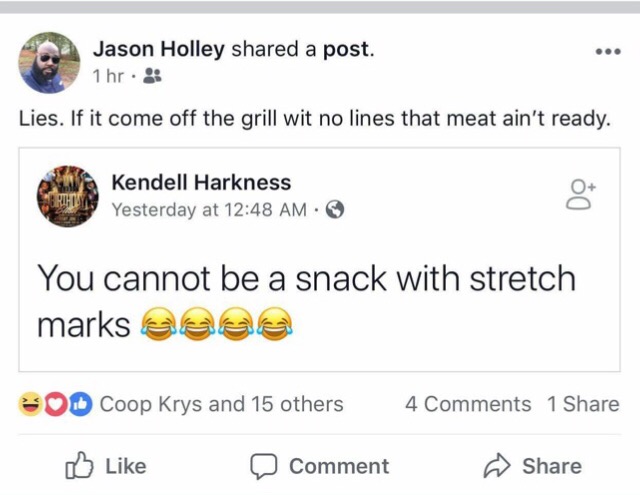The height and width of the screenshot is (495, 640).
Task: Click the Haha reaction emoji icon
Action: [x=30, y=404]
